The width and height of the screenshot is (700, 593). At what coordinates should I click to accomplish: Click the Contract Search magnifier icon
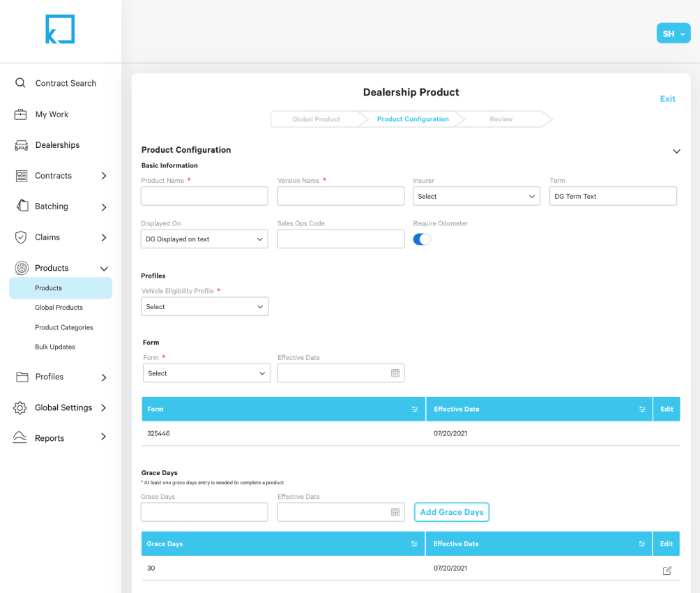tap(20, 83)
